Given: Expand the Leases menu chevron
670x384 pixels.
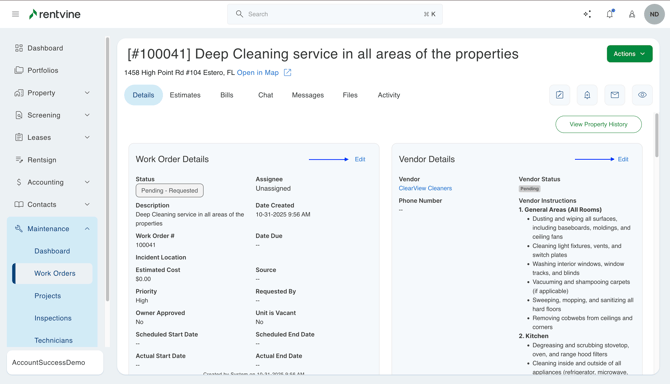Looking at the screenshot, I should click(x=87, y=137).
